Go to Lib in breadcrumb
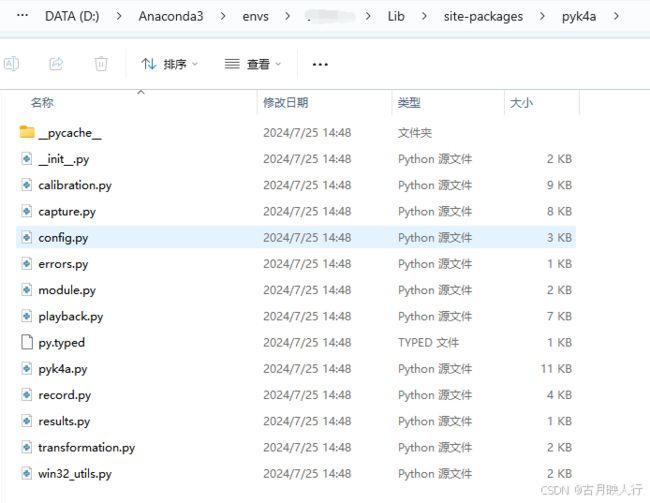This screenshot has width=650, height=503. point(396,16)
